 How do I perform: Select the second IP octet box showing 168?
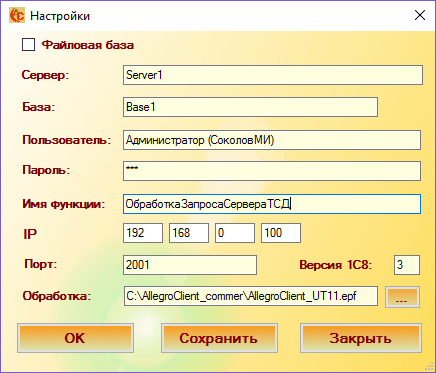[x=189, y=233]
